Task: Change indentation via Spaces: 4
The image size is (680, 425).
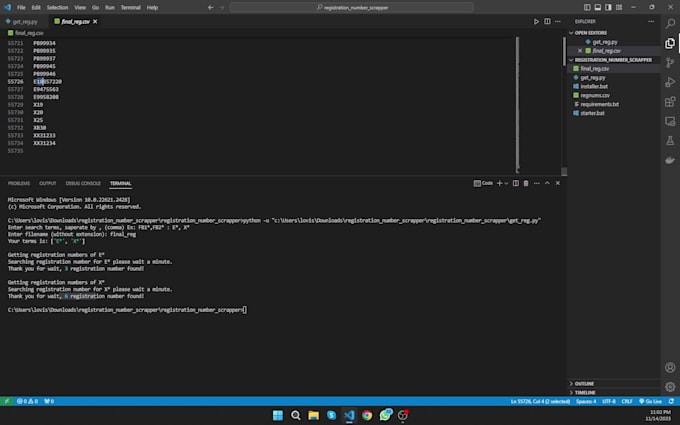Action: (586, 401)
